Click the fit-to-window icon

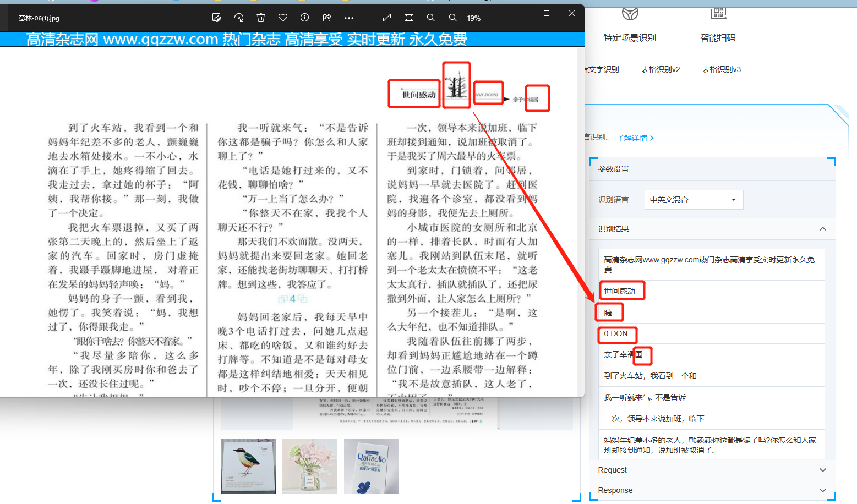click(x=409, y=18)
